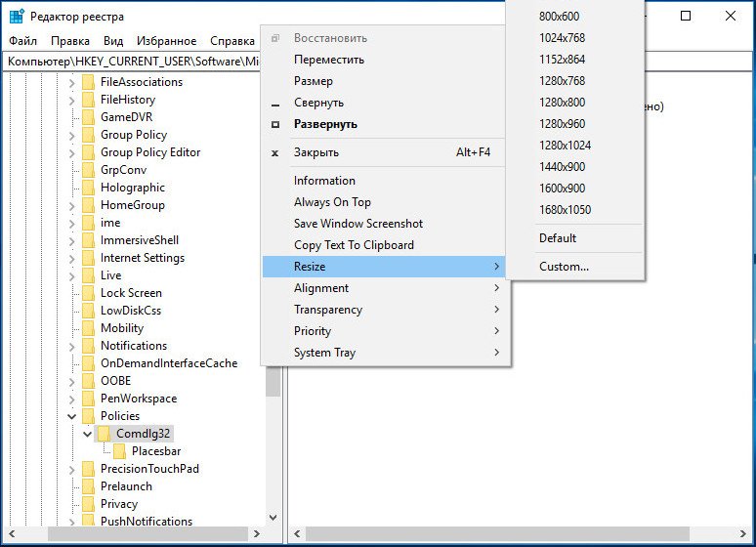Viewport: 756px width, 547px height.
Task: Click the tree vertical scrollbar thumb
Action: pos(273,381)
